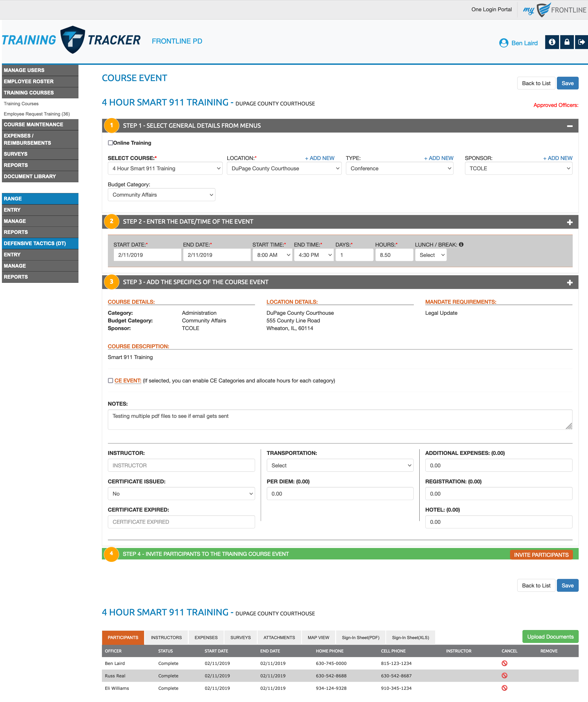Click the Instructor input field

pyautogui.click(x=181, y=465)
